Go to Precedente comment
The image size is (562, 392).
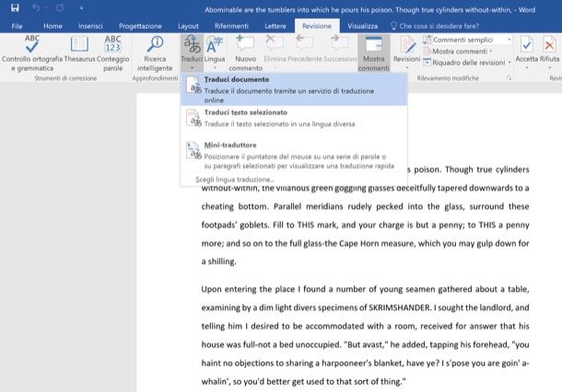305,49
